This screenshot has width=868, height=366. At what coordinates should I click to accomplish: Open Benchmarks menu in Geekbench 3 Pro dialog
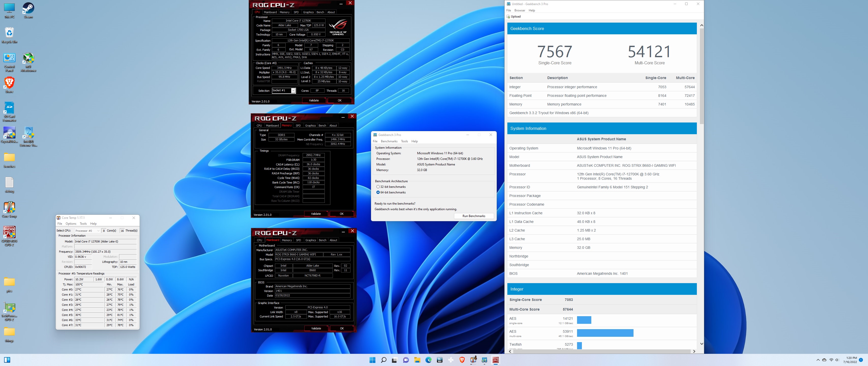click(389, 141)
